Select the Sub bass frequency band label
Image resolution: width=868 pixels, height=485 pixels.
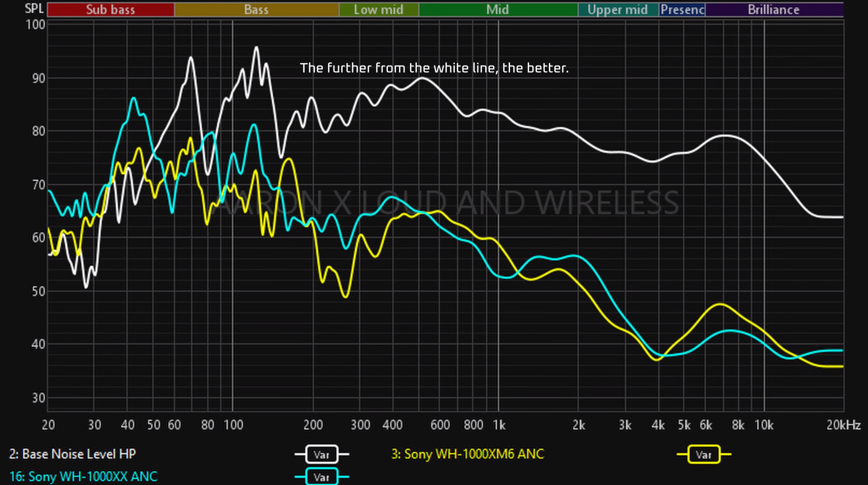point(111,10)
